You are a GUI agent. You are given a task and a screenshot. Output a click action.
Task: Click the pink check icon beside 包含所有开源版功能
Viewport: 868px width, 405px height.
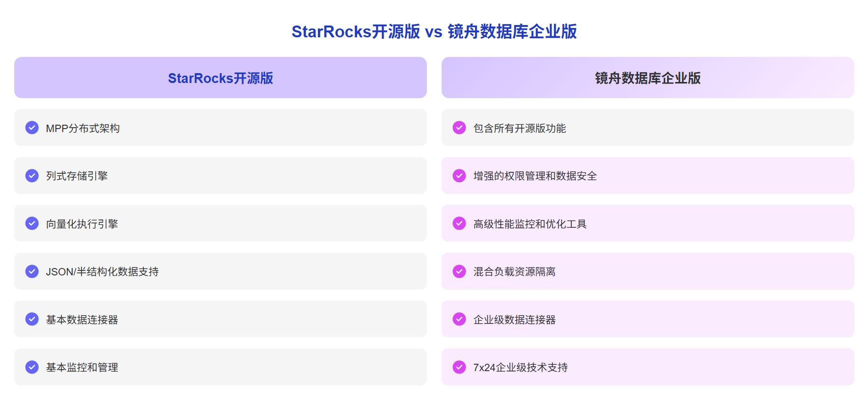point(459,128)
